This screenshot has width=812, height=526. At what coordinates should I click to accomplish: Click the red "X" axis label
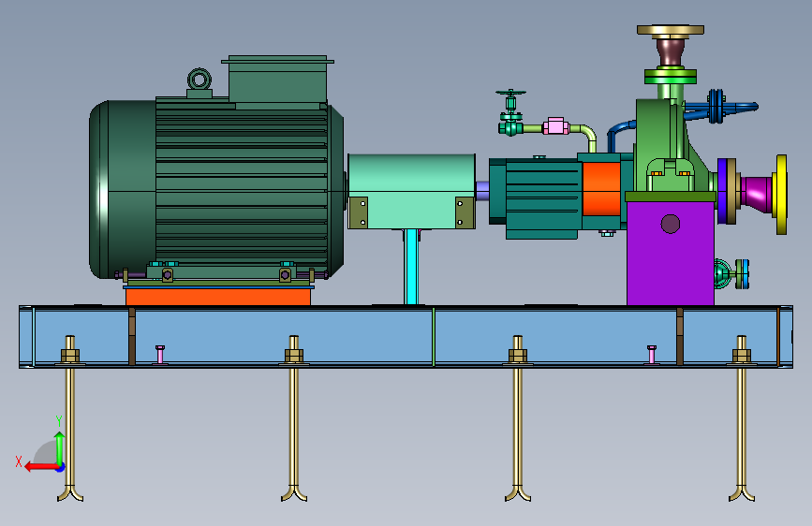pos(19,461)
